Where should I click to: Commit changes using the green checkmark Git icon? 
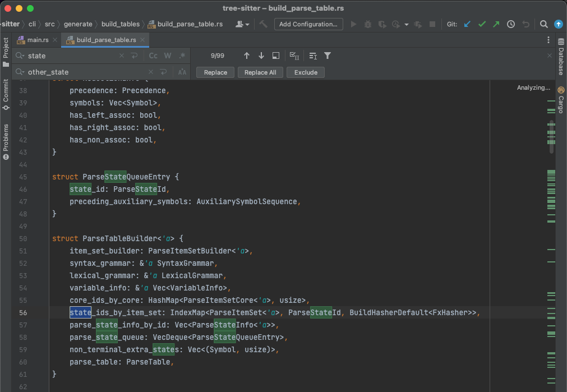[x=482, y=24]
